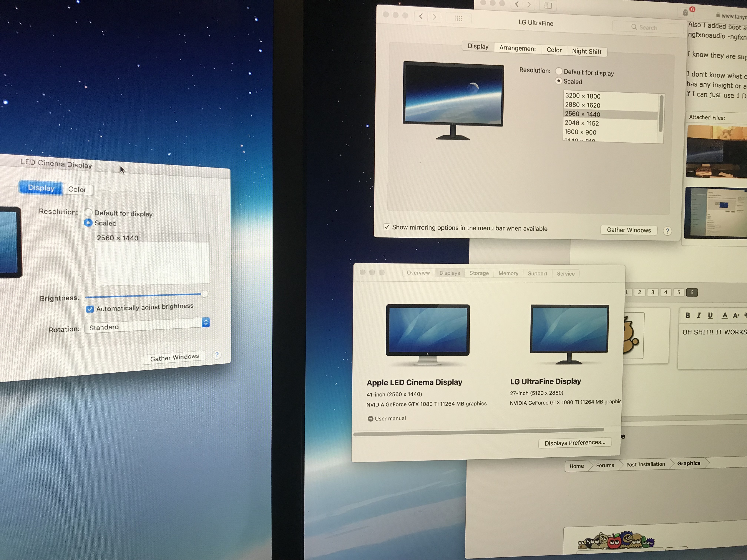Toggle Show mirroring options checkbox
The height and width of the screenshot is (560, 747).
387,227
